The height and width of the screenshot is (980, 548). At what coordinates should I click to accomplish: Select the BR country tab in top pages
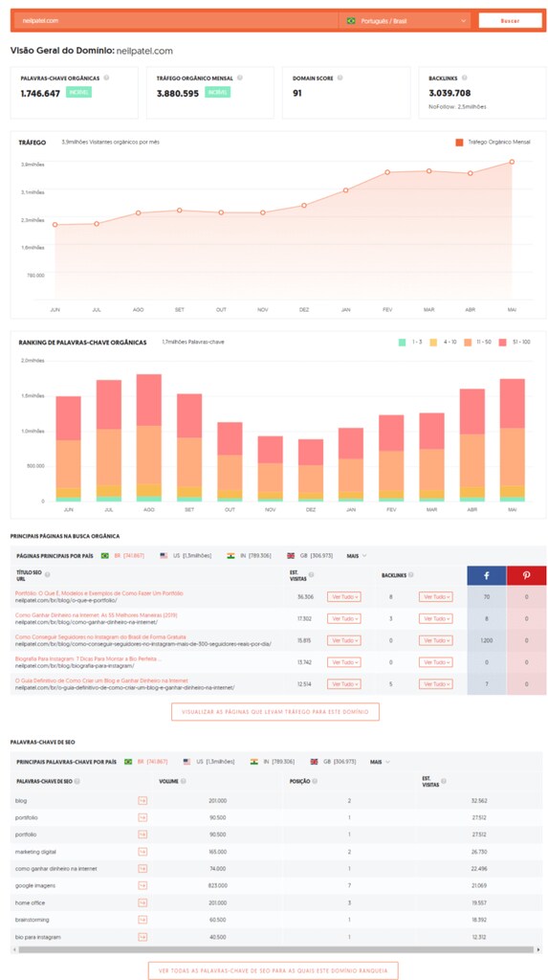121,556
